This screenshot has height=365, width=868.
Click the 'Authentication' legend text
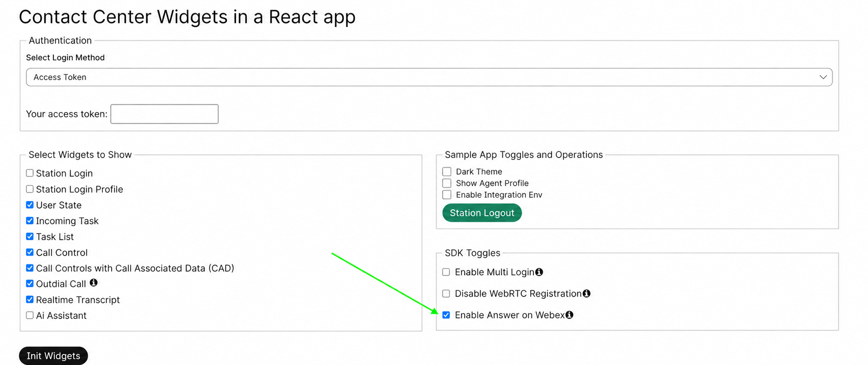coord(60,40)
